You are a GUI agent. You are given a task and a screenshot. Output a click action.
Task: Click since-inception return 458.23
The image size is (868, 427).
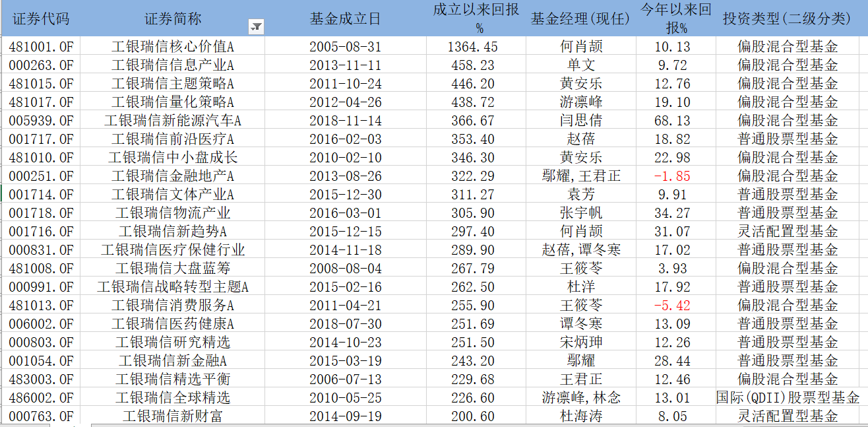(x=473, y=65)
